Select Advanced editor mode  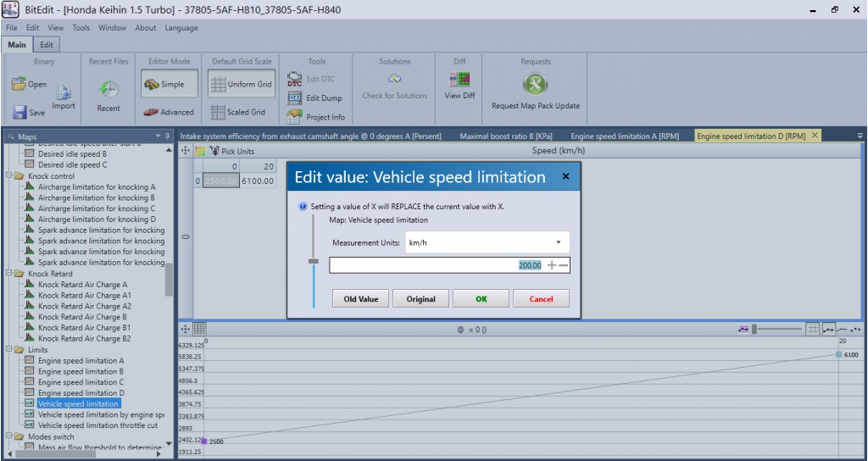169,112
